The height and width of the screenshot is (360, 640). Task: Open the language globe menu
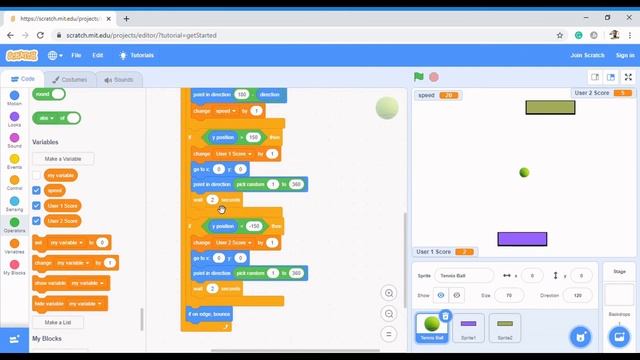55,55
